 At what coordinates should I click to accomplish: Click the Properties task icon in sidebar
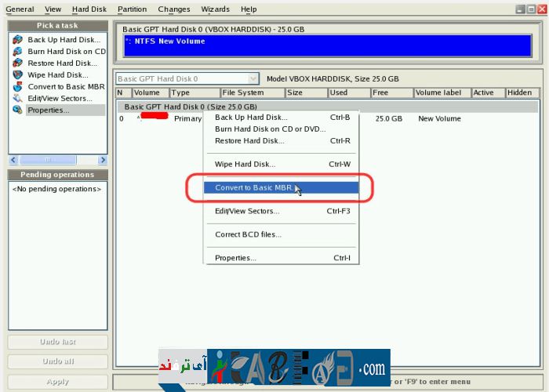(x=17, y=111)
